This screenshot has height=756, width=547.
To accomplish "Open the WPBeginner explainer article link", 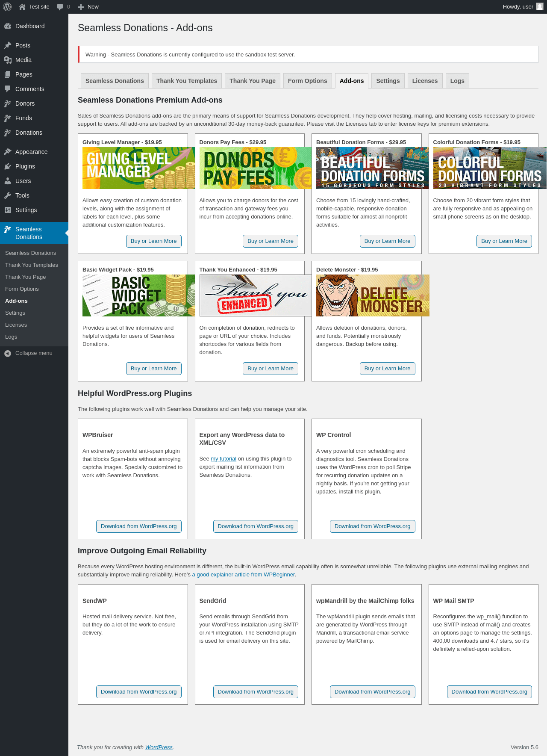I will click(x=243, y=575).
